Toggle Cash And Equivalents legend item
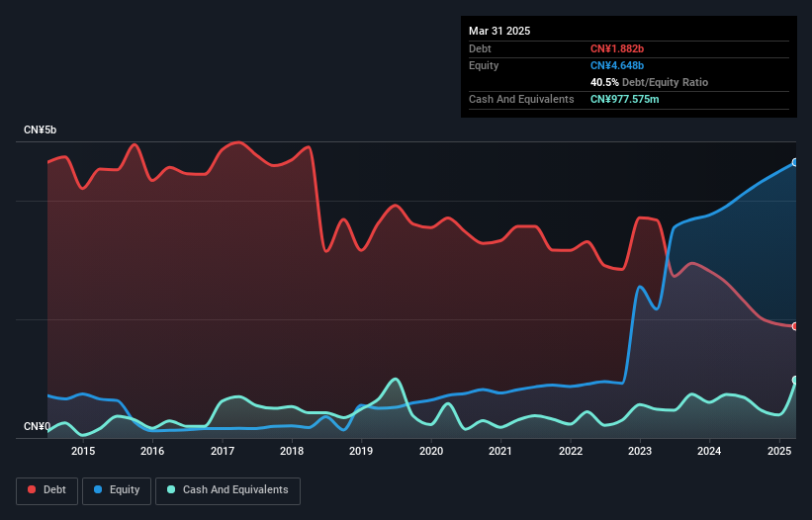This screenshot has width=812, height=520. tap(227, 490)
